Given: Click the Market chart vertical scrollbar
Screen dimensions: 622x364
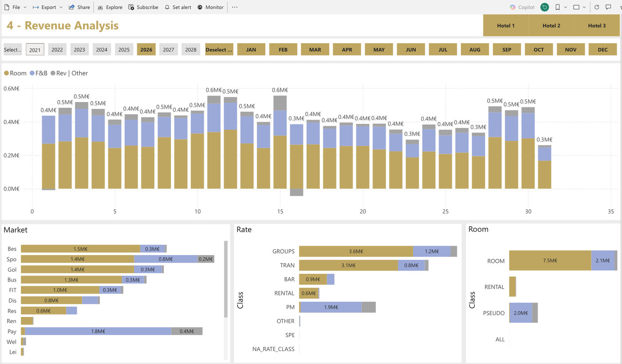Looking at the screenshot, I should 226,280.
